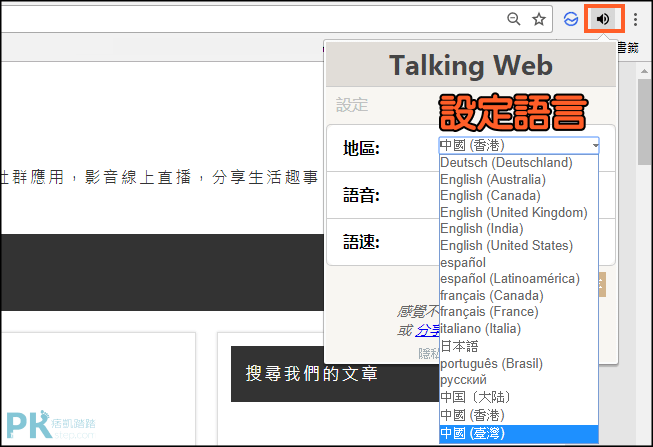Select español (Latinoamérica) option
This screenshot has width=653, height=447.
(x=519, y=279)
